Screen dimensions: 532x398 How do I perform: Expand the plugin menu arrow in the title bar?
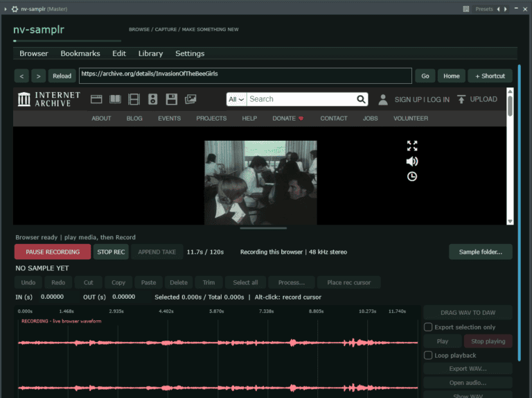6,9
